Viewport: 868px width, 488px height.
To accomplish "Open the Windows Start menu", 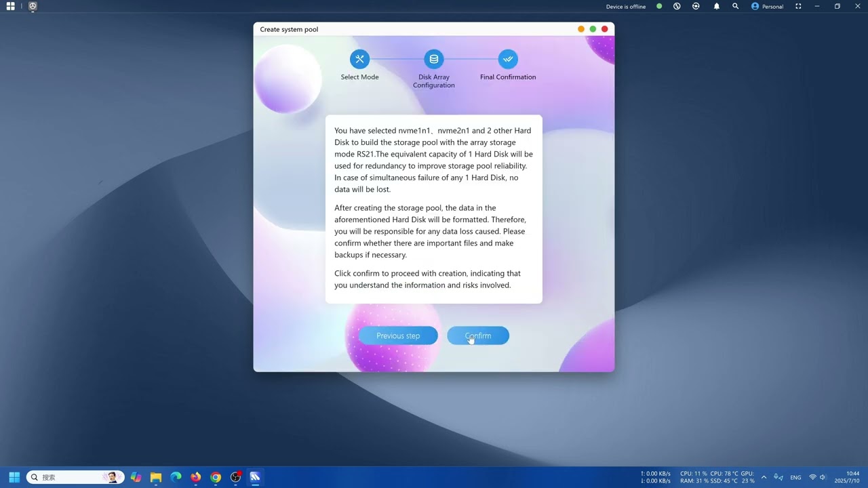I will (14, 477).
